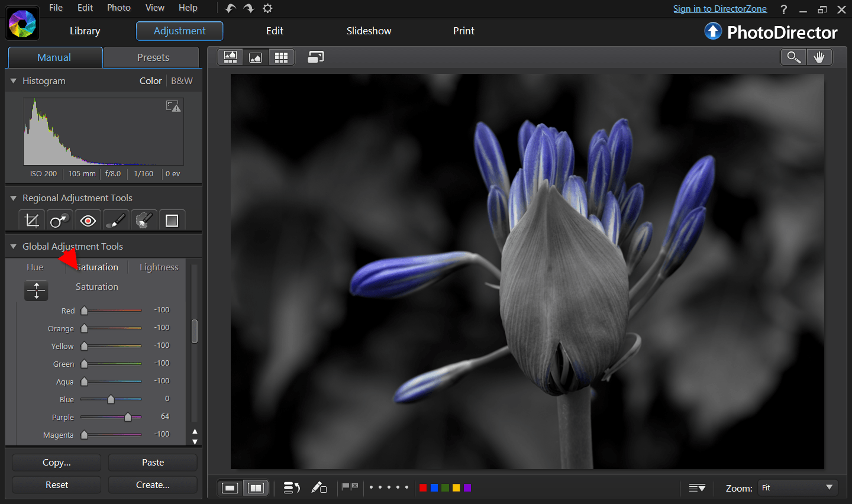Set histogram to B&W mode
852x504 pixels.
click(182, 81)
